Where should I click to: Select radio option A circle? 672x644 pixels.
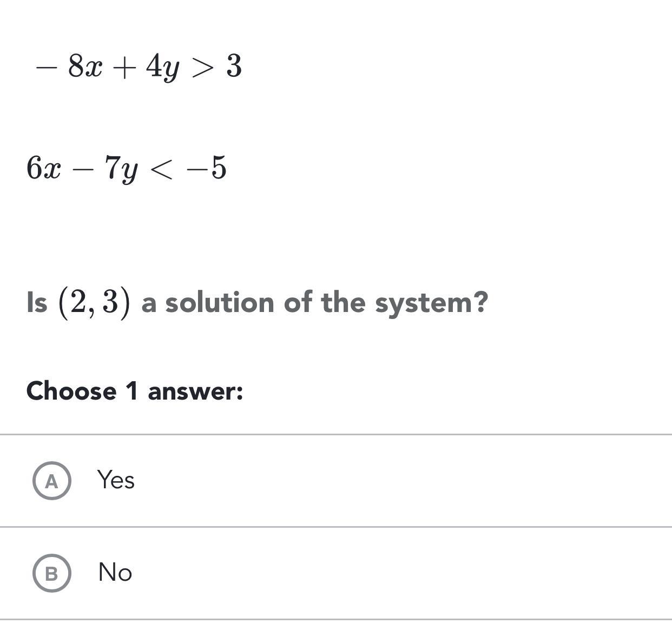[51, 481]
